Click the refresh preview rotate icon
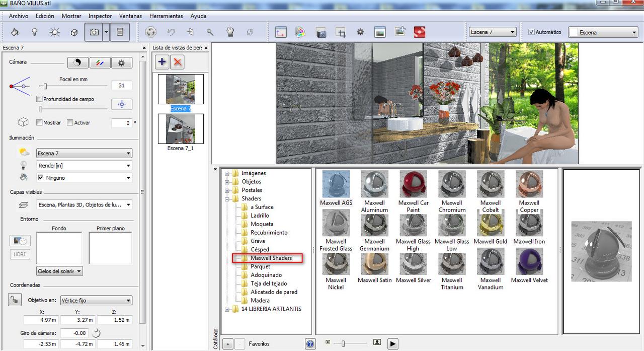644x351 pixels. [x=150, y=32]
